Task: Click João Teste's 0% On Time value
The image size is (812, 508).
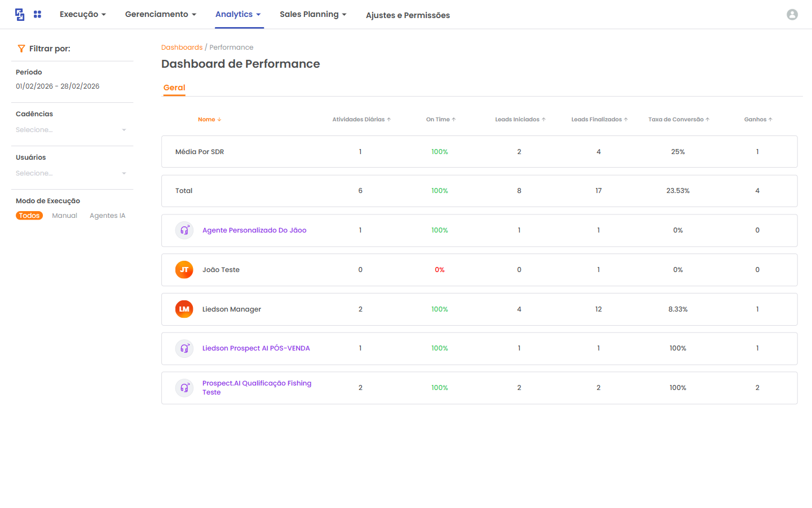Action: point(440,270)
